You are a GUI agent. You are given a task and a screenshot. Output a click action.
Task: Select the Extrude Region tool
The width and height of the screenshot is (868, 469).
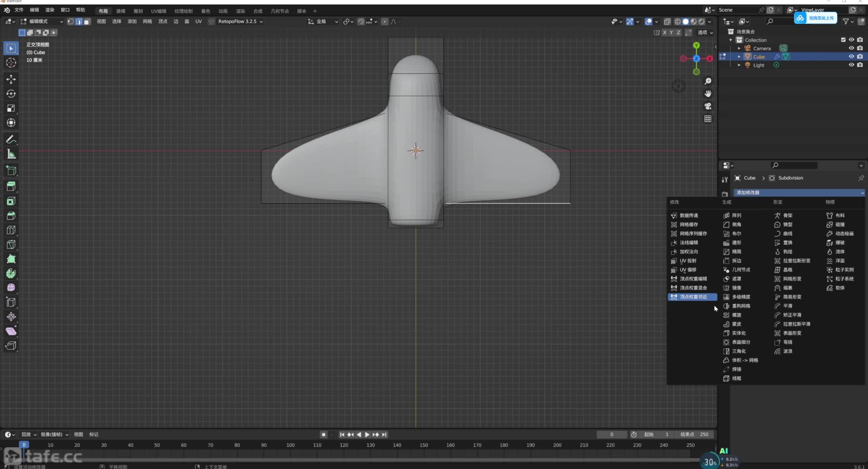coord(11,186)
